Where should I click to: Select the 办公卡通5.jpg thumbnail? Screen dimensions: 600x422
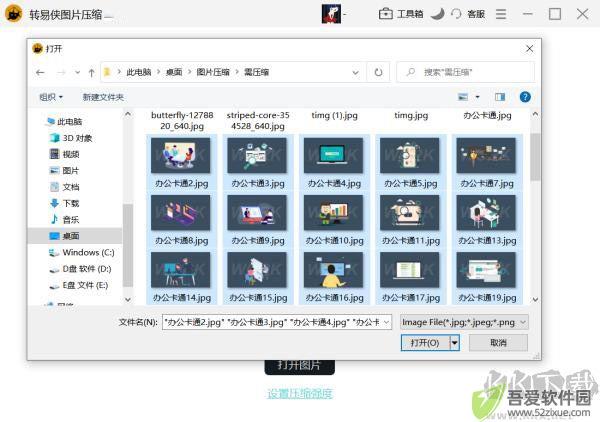pyautogui.click(x=409, y=155)
